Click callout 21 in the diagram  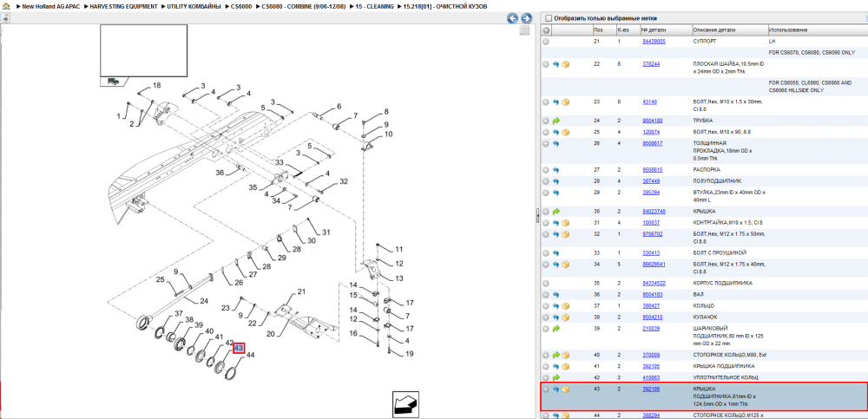pos(301,291)
